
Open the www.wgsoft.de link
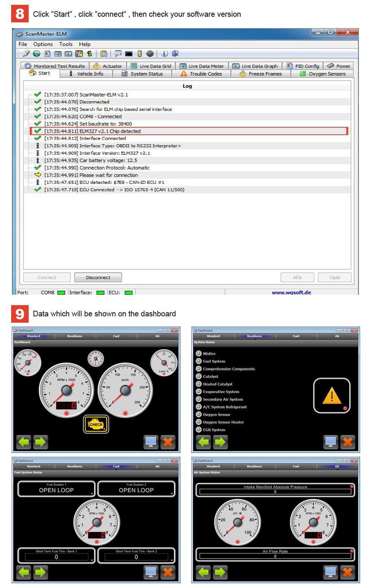[291, 292]
